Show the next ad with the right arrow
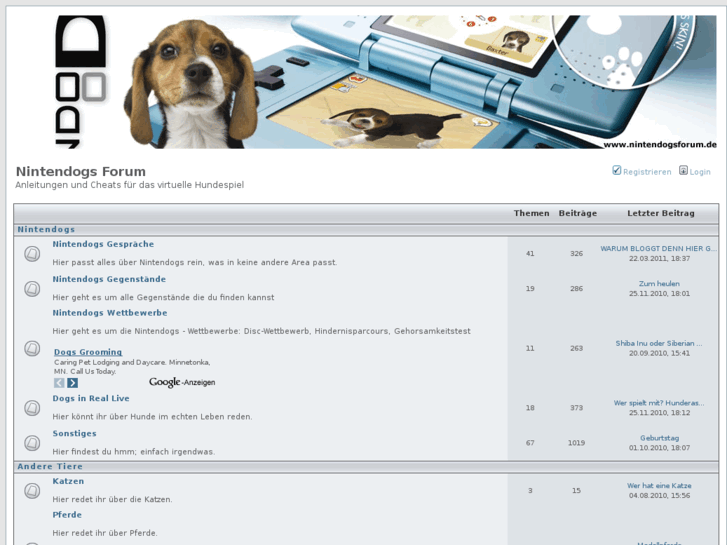Screen dimensions: 727x545 [72, 383]
